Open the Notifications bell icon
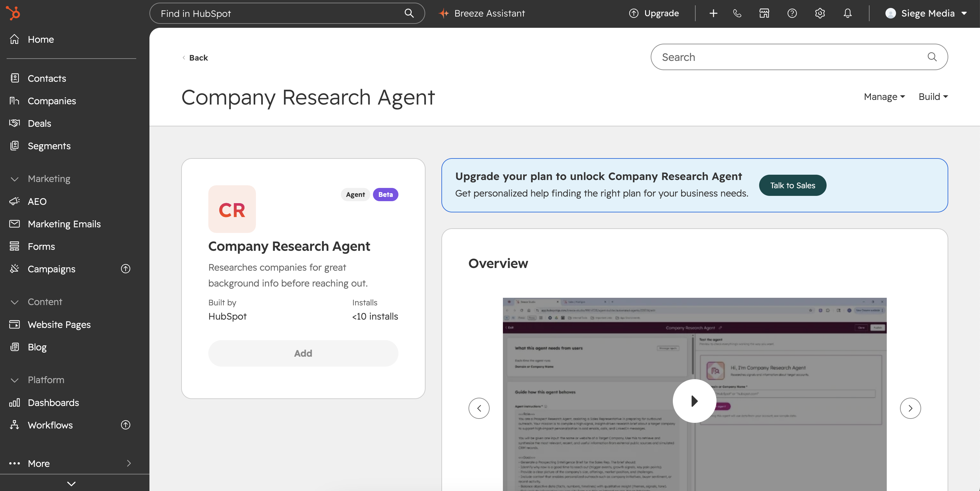 pos(848,13)
